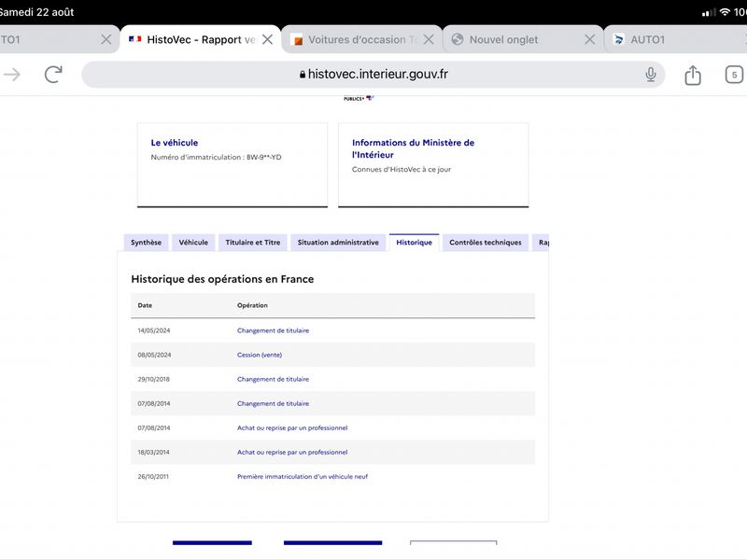The image size is (747, 560).
Task: Click the Nouvel onglet tab globe icon
Action: coord(458,39)
